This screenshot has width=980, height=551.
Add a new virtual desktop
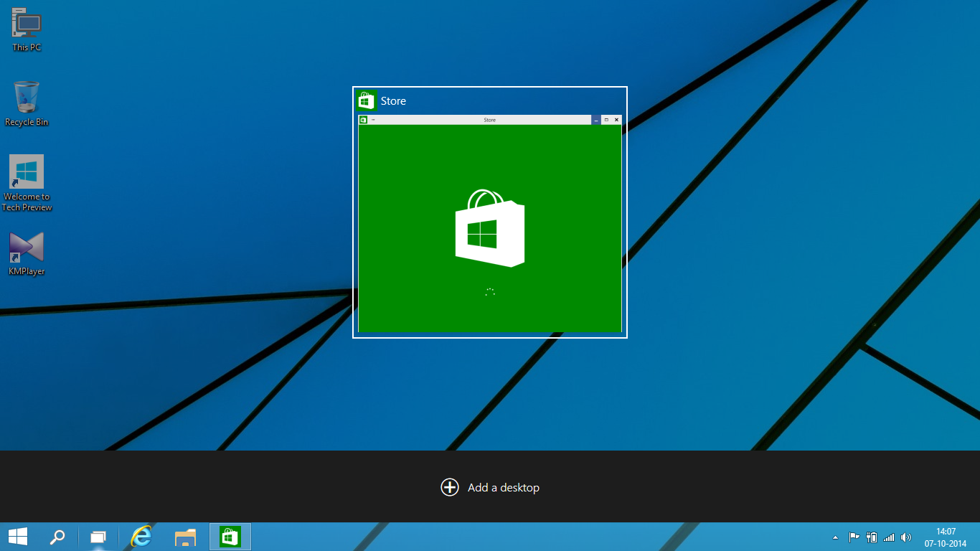coord(490,488)
